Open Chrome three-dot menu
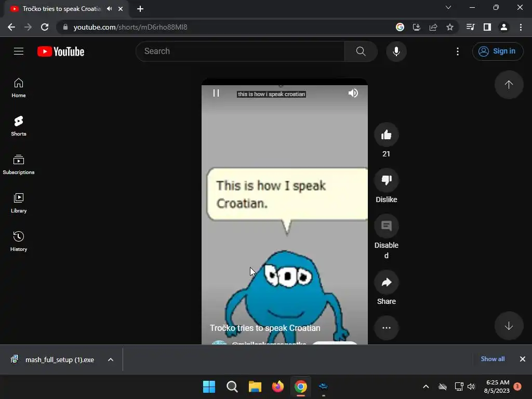532x399 pixels. pyautogui.click(x=521, y=27)
